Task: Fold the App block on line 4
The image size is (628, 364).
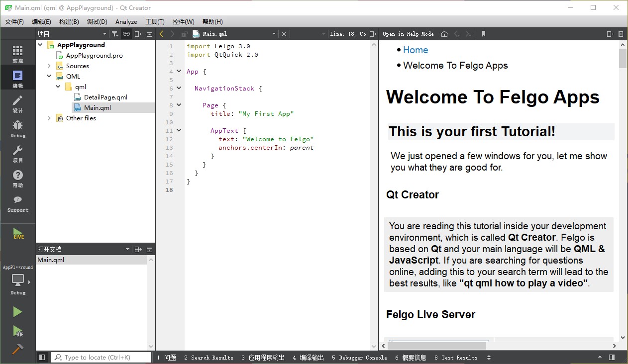Action: coord(179,72)
